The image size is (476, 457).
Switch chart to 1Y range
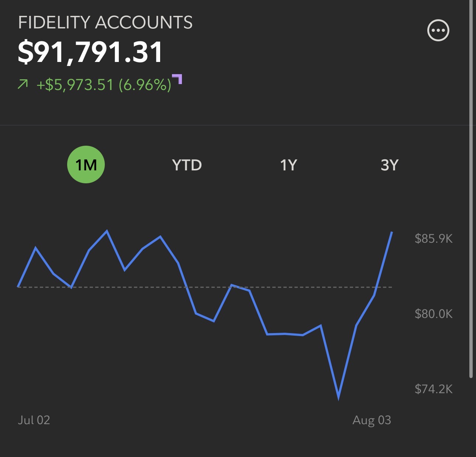(x=289, y=165)
